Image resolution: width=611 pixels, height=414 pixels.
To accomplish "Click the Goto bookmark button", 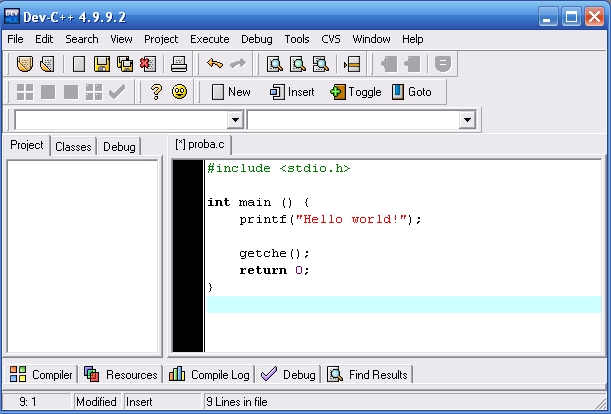I will pos(411,92).
